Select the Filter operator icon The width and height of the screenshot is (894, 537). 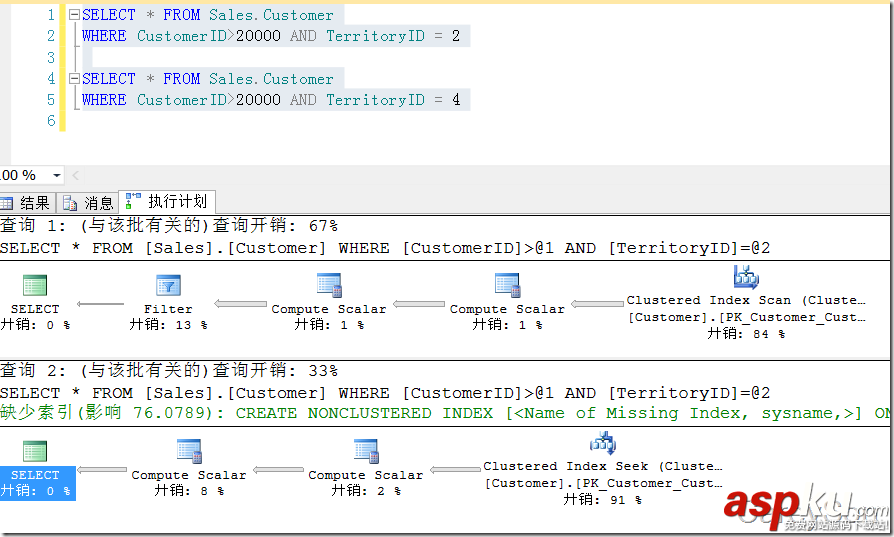168,286
